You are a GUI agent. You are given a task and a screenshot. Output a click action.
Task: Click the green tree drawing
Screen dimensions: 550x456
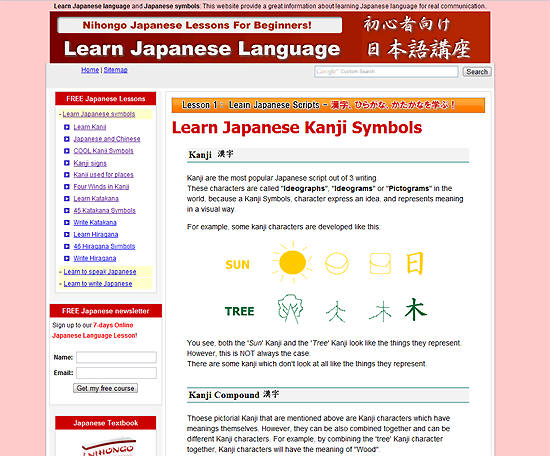click(x=290, y=309)
